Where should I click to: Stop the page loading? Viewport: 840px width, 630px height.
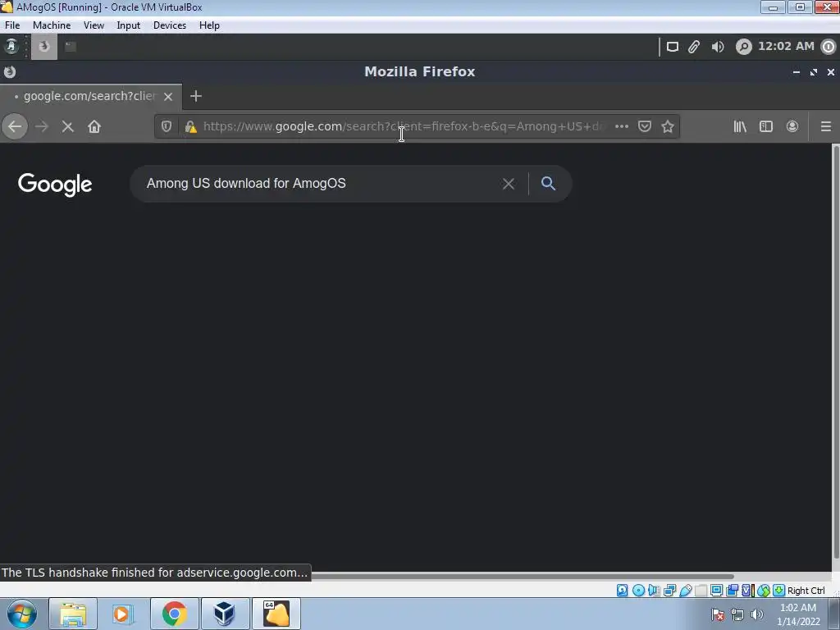pos(67,127)
